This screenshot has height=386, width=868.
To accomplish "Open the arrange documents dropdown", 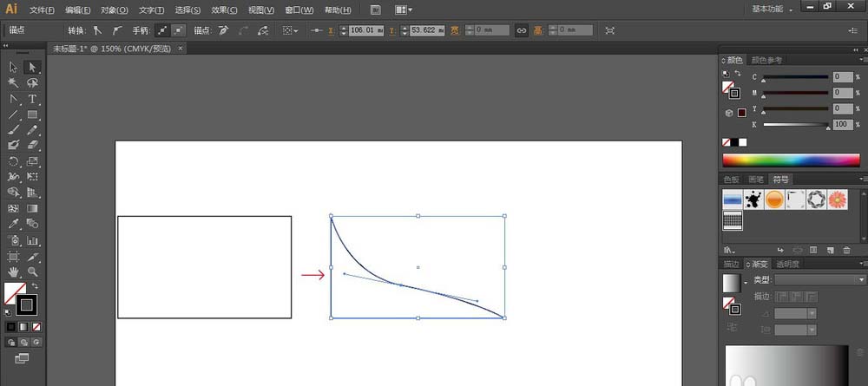I will [404, 10].
